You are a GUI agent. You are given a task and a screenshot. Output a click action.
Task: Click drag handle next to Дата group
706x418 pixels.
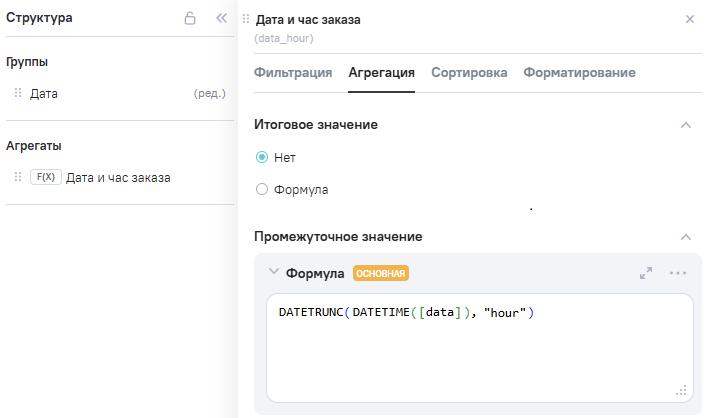point(18,93)
